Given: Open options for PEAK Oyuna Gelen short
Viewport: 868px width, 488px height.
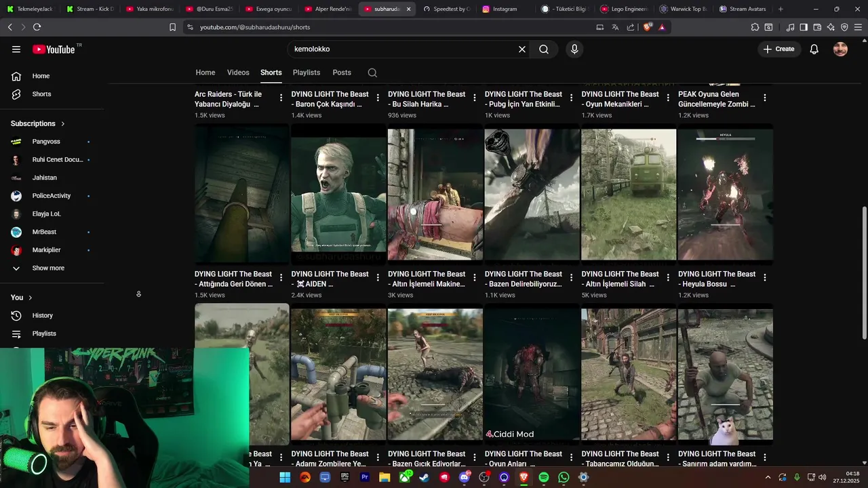Looking at the screenshot, I should point(765,98).
